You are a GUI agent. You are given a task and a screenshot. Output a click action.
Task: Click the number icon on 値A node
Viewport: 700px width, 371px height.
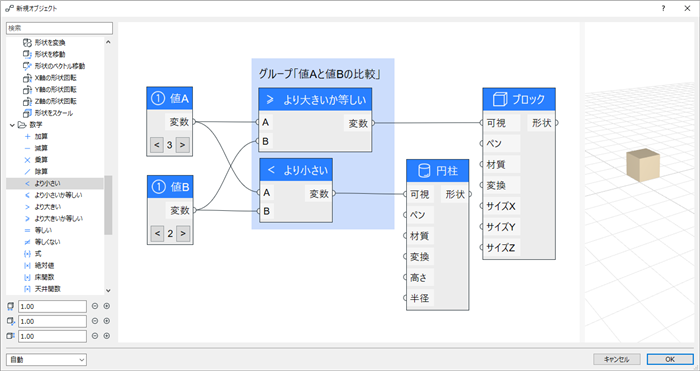(158, 99)
